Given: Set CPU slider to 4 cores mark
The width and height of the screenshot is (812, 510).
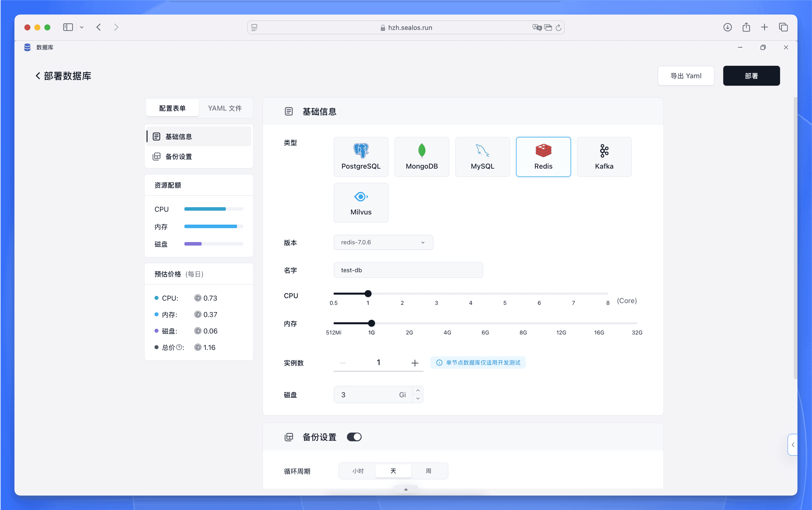Looking at the screenshot, I should 470,293.
